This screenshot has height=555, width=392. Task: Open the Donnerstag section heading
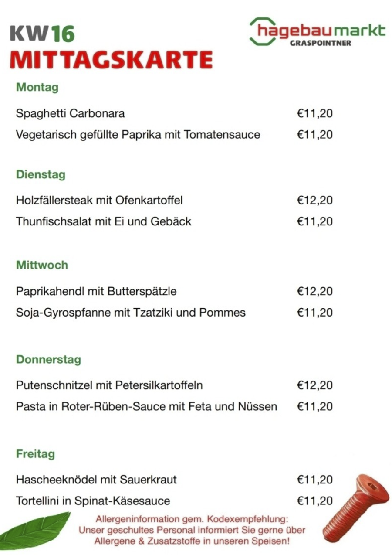(x=48, y=360)
